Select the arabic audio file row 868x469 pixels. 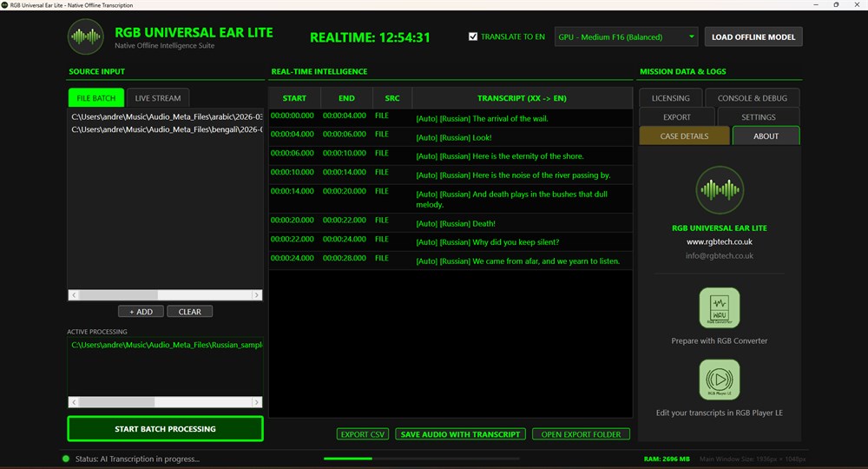pos(165,117)
